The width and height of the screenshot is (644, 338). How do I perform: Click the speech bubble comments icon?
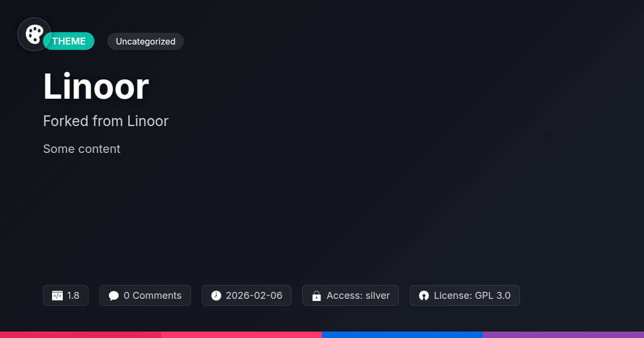point(113,296)
